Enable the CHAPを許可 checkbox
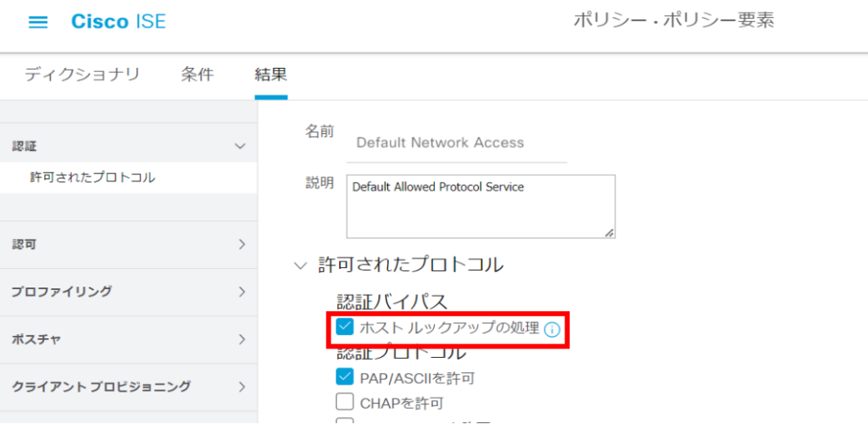Screen dimensions: 868x424 345,402
